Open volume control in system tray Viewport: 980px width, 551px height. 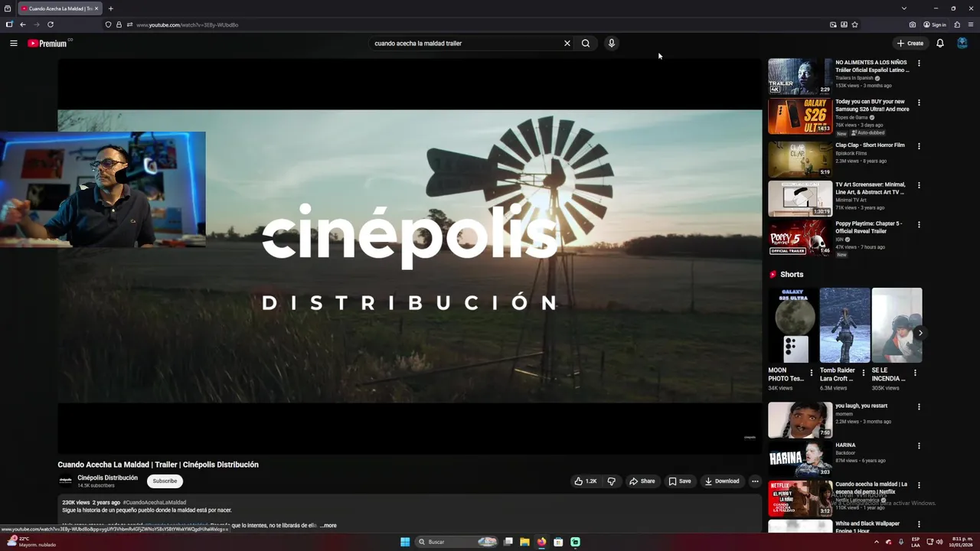[939, 542]
